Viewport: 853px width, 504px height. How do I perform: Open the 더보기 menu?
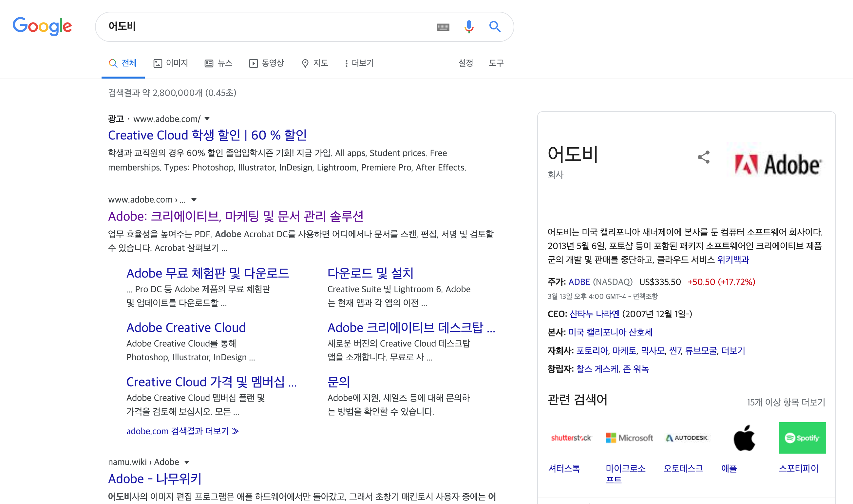click(359, 63)
